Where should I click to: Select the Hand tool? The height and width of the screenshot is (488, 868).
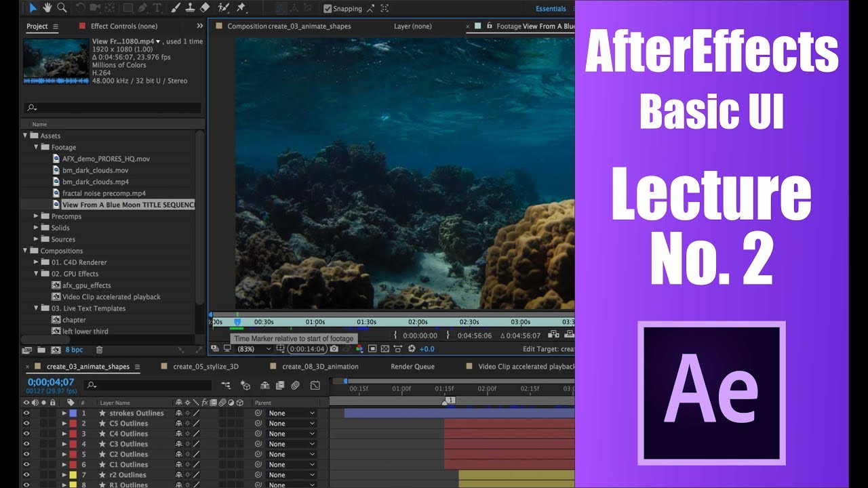[x=47, y=8]
